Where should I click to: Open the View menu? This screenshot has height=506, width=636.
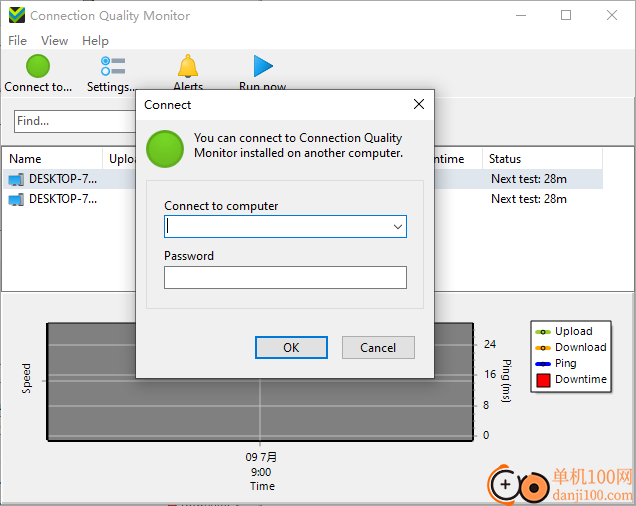click(54, 41)
